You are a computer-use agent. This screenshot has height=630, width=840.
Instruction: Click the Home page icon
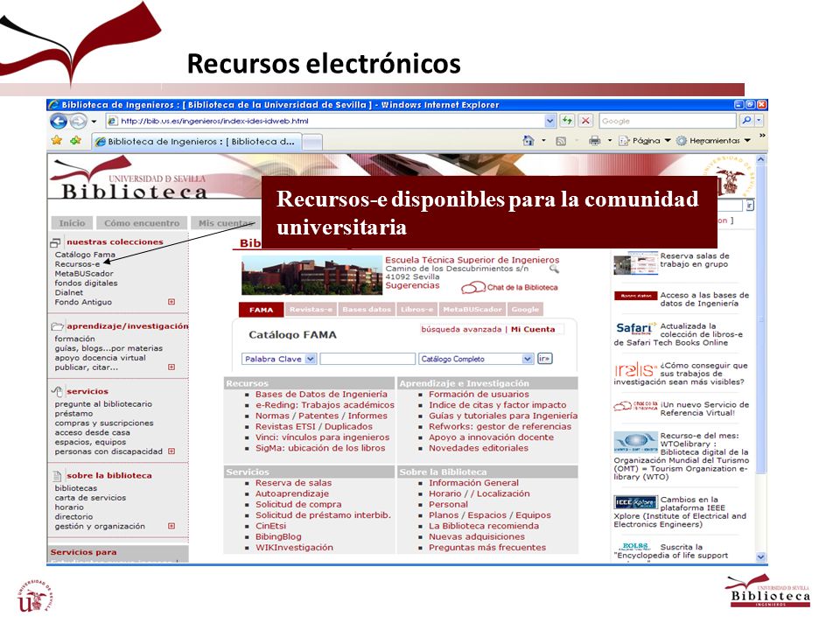[528, 141]
